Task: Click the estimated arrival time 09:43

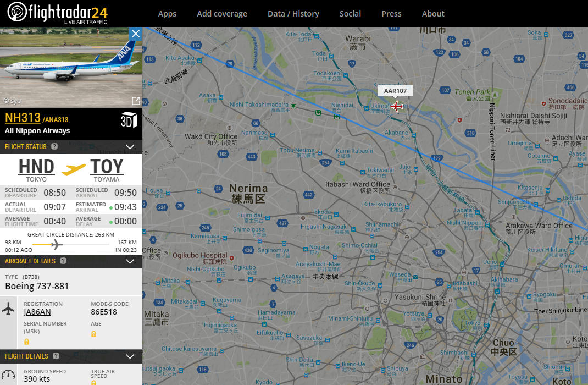Action: point(126,207)
